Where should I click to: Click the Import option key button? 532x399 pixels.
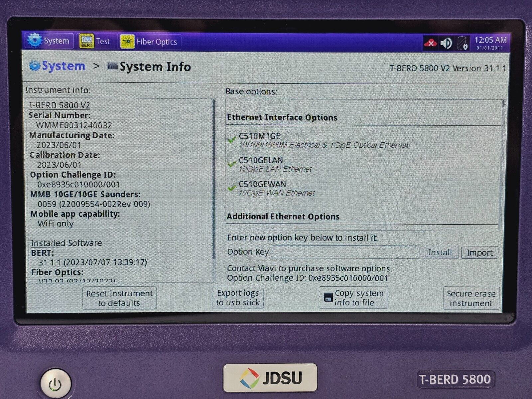tap(479, 253)
